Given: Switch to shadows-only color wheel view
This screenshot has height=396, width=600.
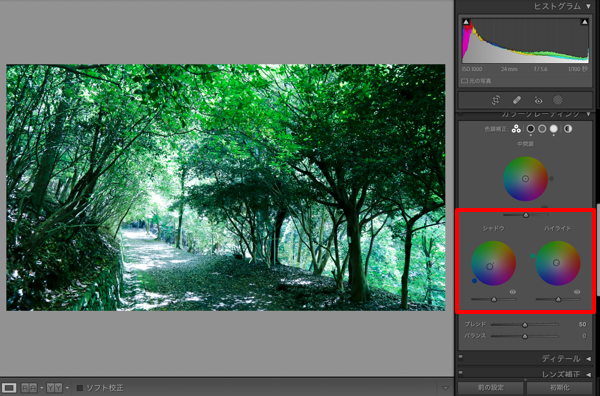Looking at the screenshot, I should (x=530, y=129).
